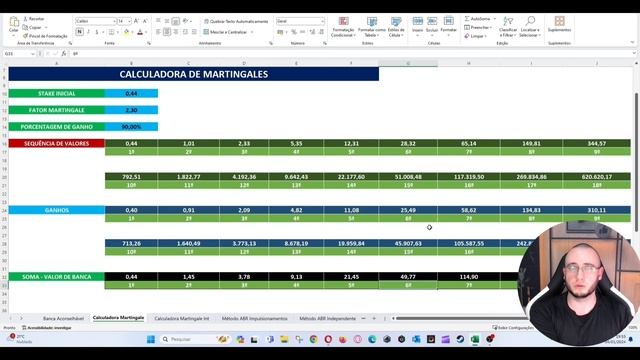Image resolution: width=640 pixels, height=360 pixels.
Task: Select FATOR MARTINGALE value cell 2,30
Action: [x=131, y=110]
